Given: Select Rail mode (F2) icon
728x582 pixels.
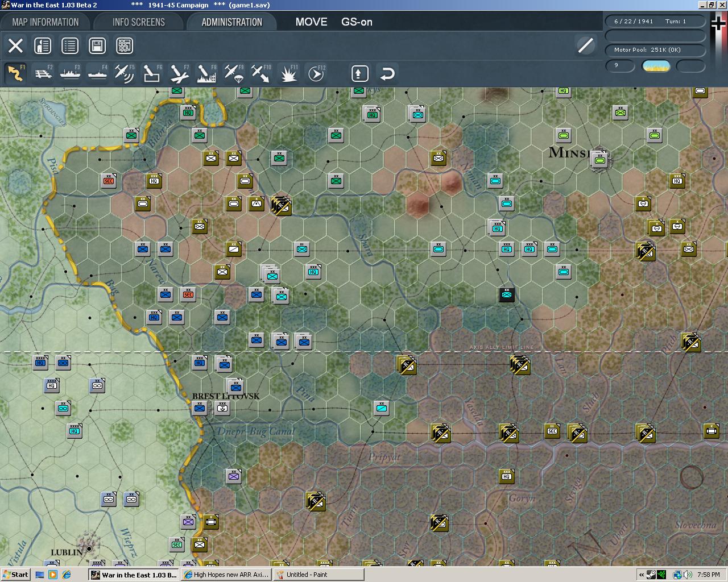Looking at the screenshot, I should (x=43, y=73).
